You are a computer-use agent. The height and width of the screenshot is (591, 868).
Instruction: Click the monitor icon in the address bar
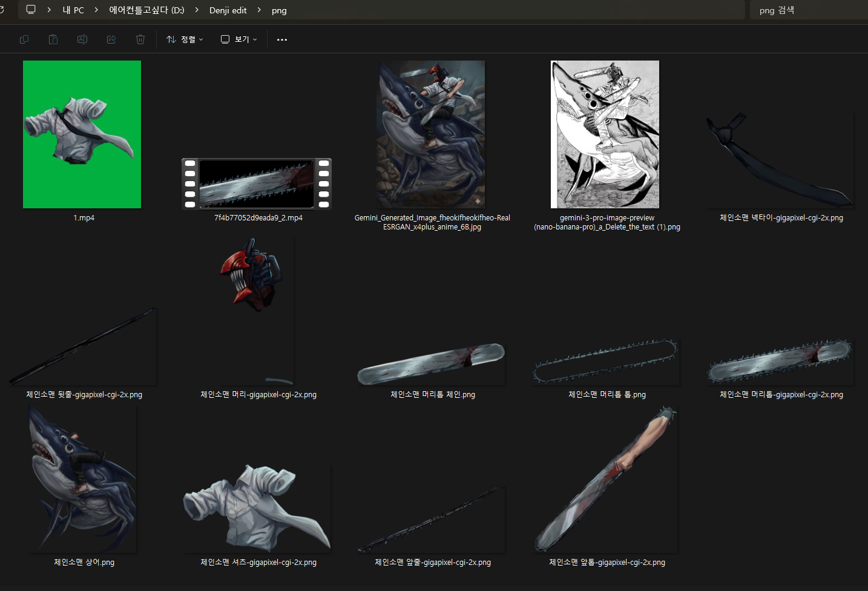(31, 10)
